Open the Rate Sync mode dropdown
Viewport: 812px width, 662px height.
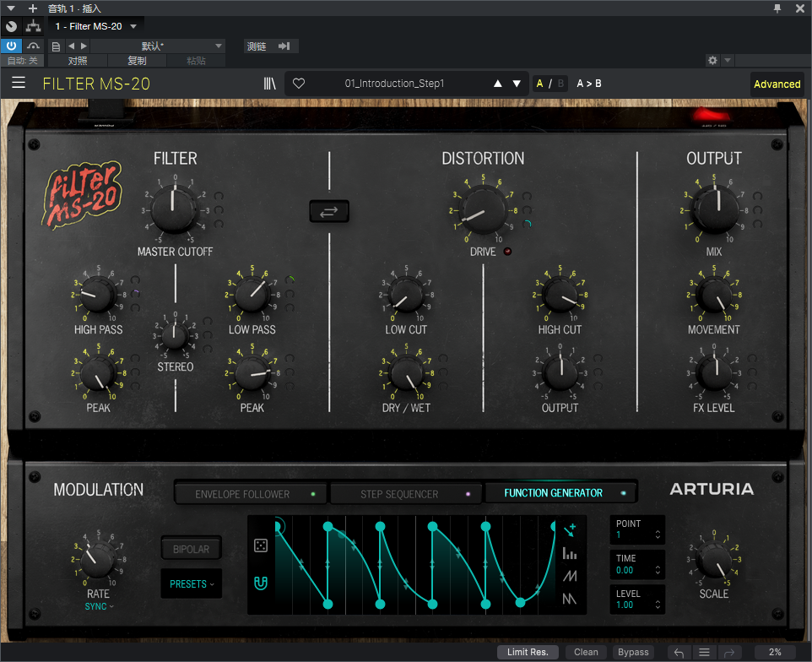[x=99, y=606]
